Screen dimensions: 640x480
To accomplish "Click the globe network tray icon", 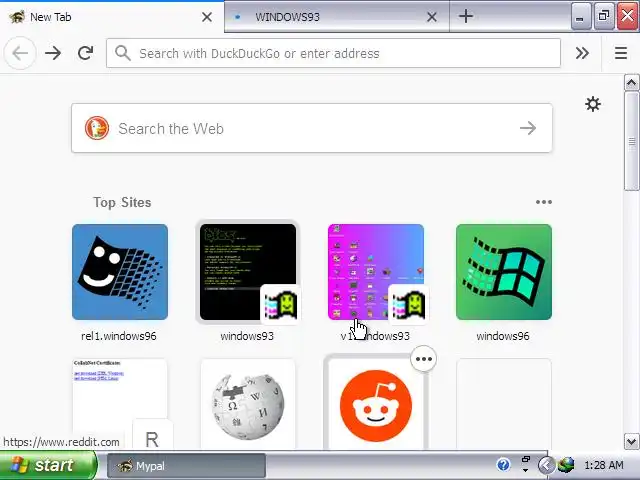I will (x=566, y=465).
